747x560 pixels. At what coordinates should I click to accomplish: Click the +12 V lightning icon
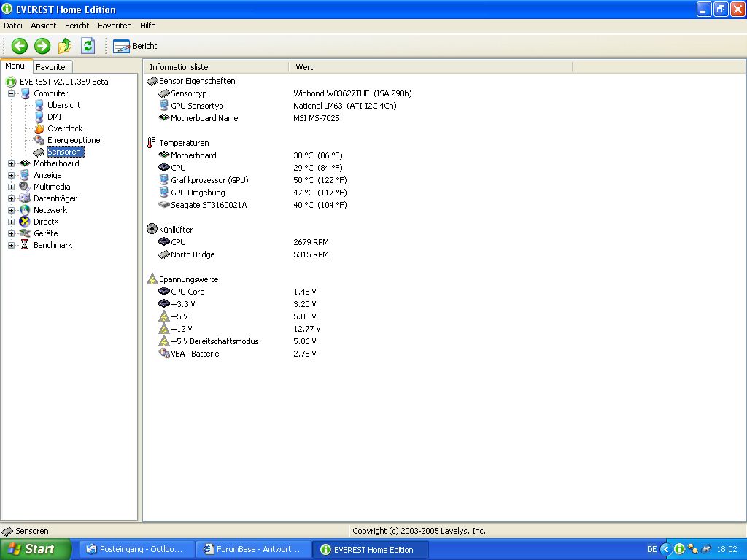(164, 329)
